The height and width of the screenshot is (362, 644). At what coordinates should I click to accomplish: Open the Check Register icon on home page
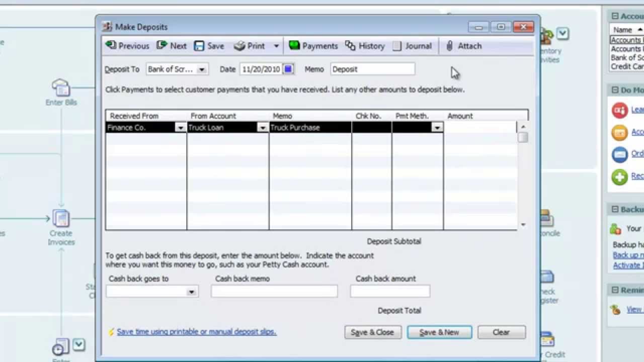click(547, 278)
